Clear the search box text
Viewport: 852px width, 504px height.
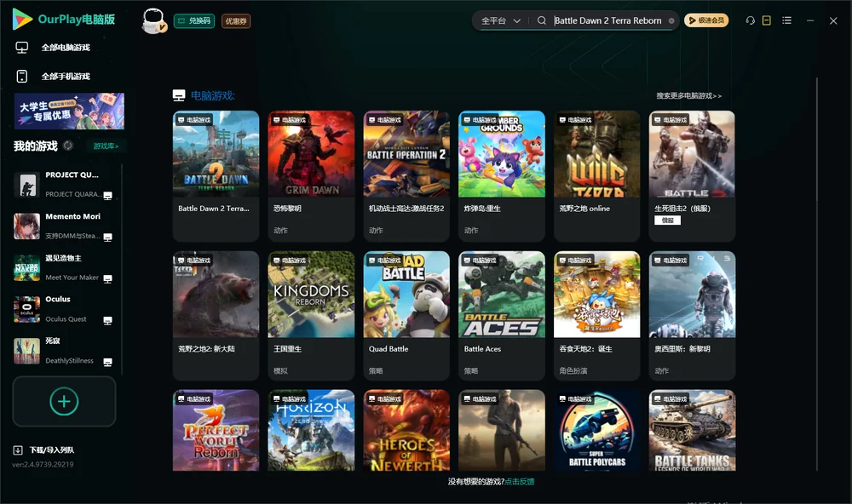[x=671, y=20]
